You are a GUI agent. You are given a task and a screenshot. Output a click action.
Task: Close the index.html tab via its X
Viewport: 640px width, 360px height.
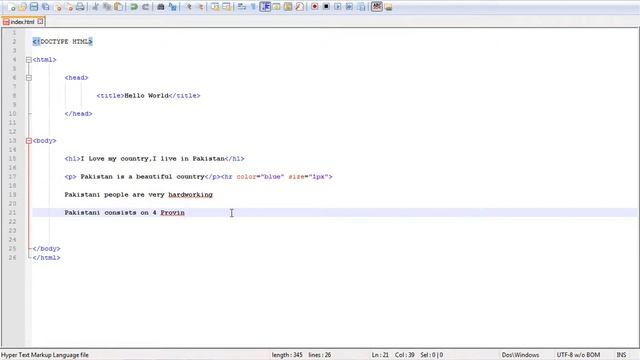[x=40, y=21]
